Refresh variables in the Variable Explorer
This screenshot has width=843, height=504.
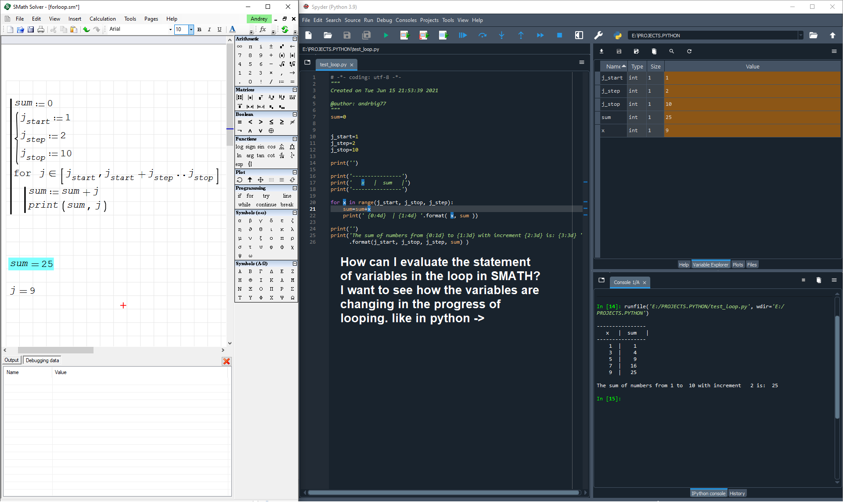pos(689,51)
